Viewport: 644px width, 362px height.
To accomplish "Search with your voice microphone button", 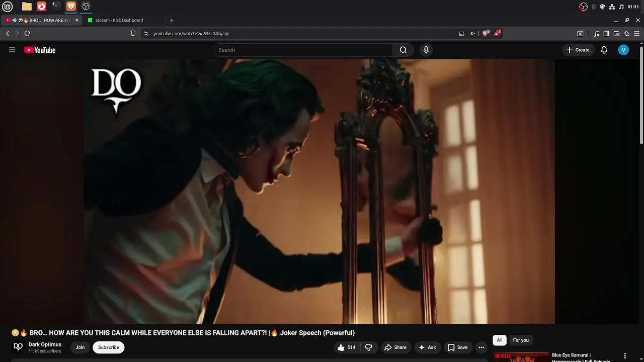I will 426,50.
